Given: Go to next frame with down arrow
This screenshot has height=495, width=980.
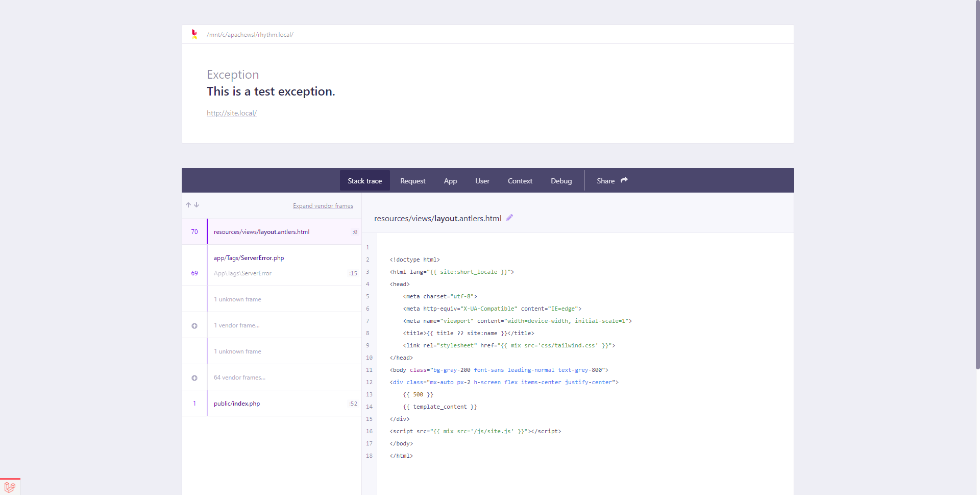Looking at the screenshot, I should [x=197, y=205].
